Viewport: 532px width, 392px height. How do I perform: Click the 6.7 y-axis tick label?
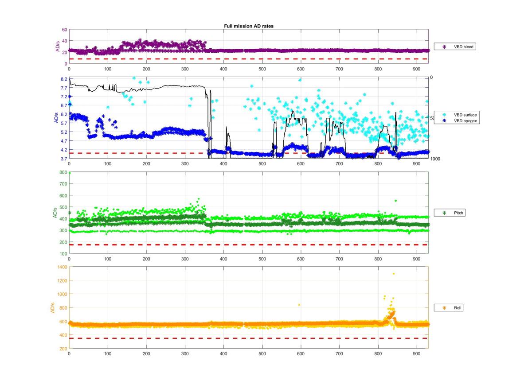(64, 105)
